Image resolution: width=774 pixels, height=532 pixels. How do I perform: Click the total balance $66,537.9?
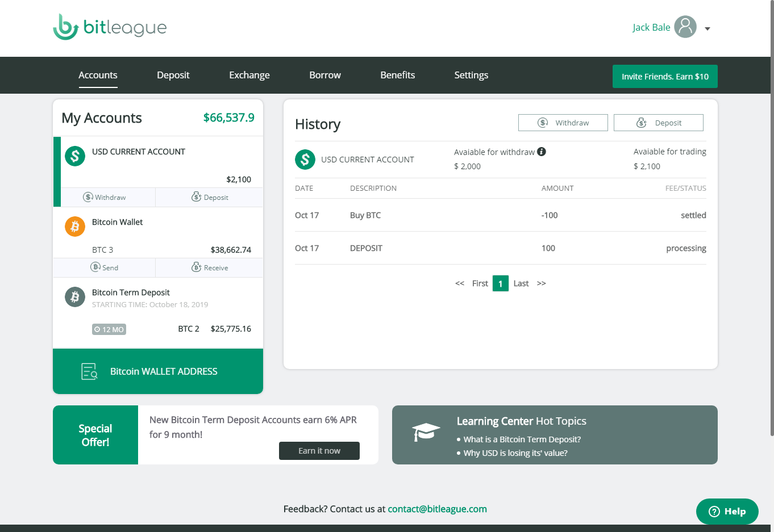229,118
